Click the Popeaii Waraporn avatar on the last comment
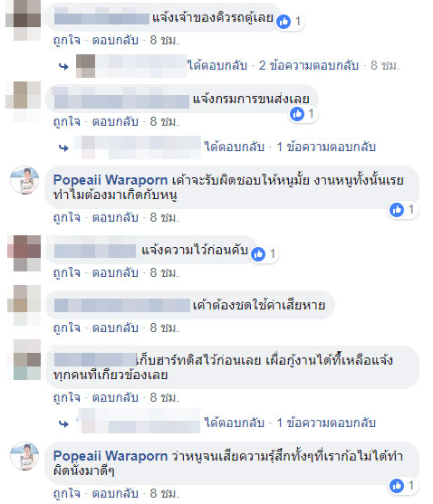This screenshot has width=433, height=504. click(24, 456)
